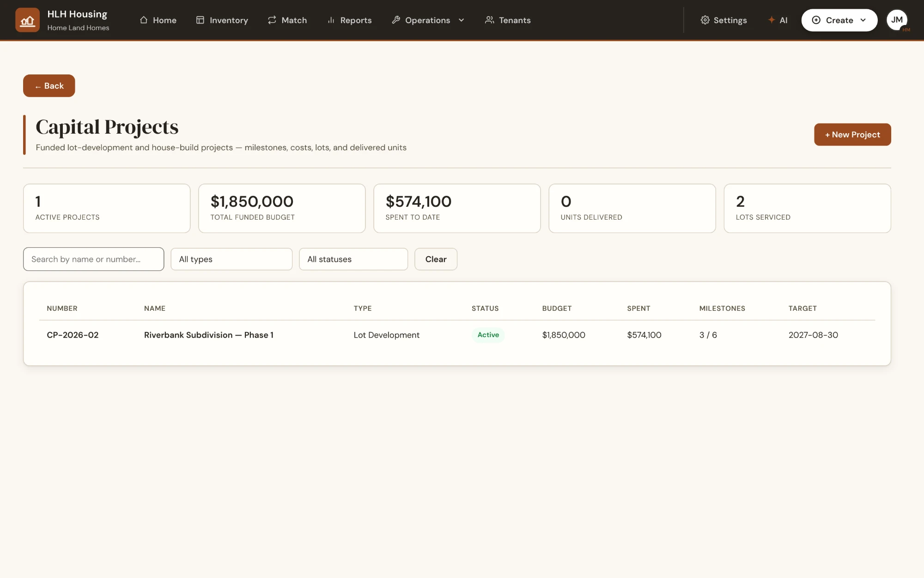Image resolution: width=924 pixels, height=578 pixels.
Task: Click the Back button
Action: click(x=49, y=86)
